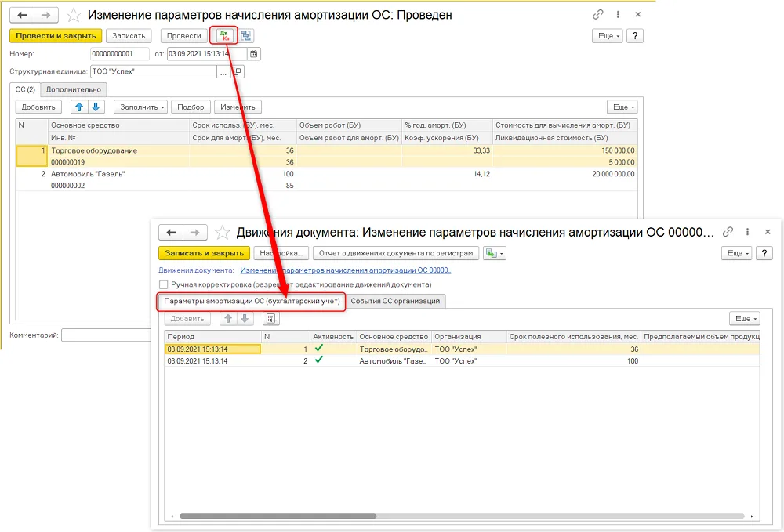Select the ОС (2) tab
The image size is (784, 532).
pos(25,89)
